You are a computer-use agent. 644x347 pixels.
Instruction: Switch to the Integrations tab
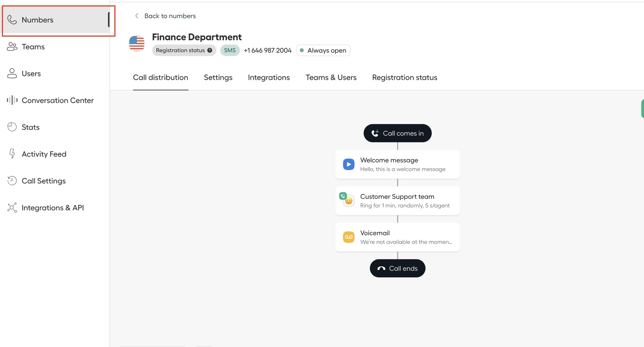click(x=269, y=78)
